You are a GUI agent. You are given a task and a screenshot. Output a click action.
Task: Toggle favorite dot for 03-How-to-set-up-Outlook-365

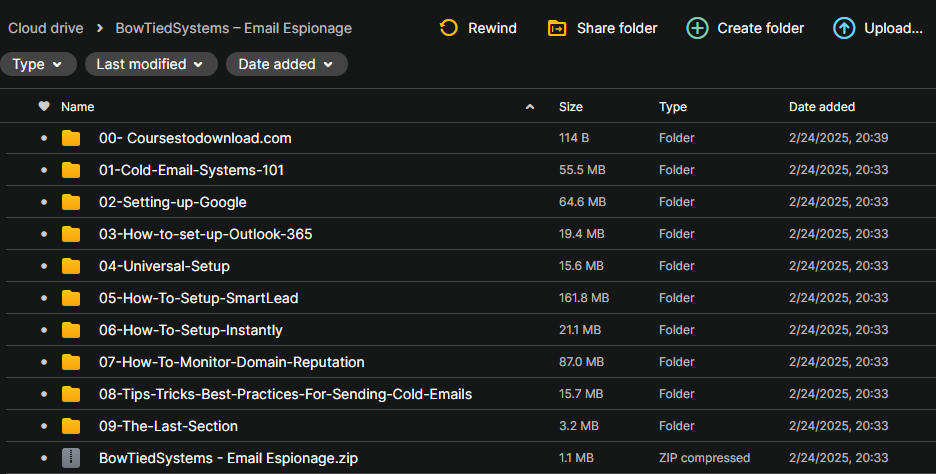[x=44, y=234]
